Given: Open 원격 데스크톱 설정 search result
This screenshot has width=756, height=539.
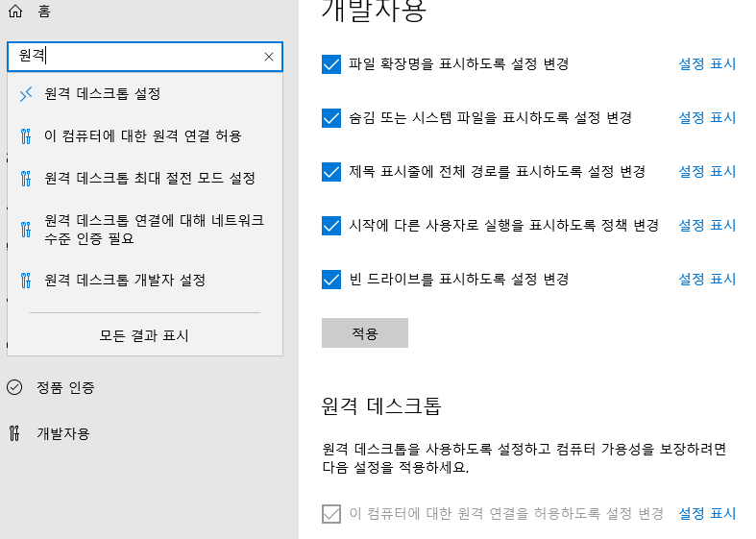Looking at the screenshot, I should pyautogui.click(x=145, y=93).
